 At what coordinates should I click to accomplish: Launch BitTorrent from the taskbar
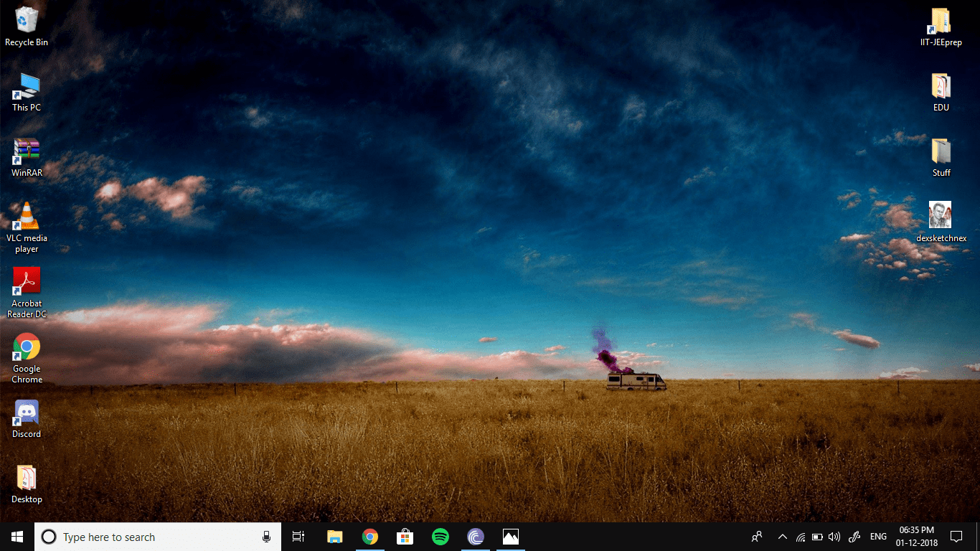click(475, 536)
